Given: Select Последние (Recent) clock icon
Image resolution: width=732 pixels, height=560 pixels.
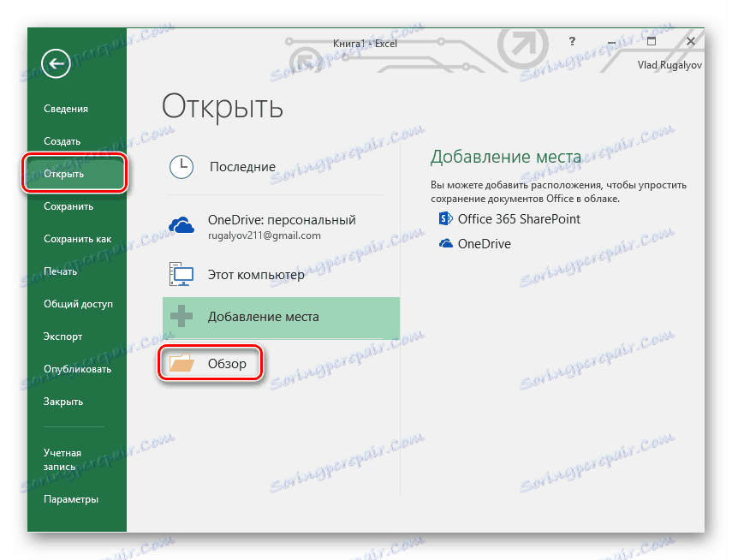Looking at the screenshot, I should coord(182,168).
